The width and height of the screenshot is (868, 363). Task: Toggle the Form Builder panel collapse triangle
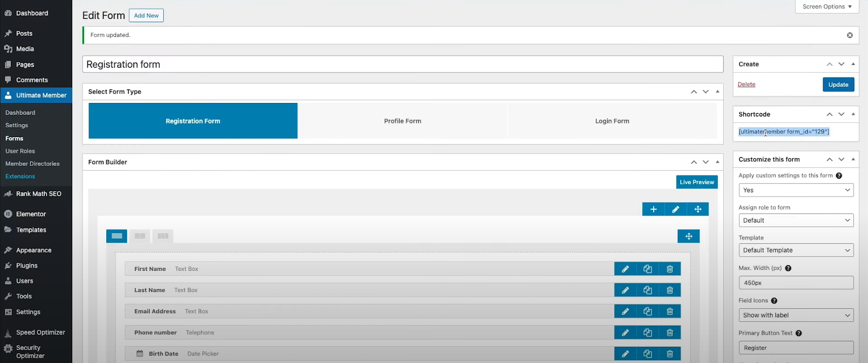pyautogui.click(x=718, y=162)
